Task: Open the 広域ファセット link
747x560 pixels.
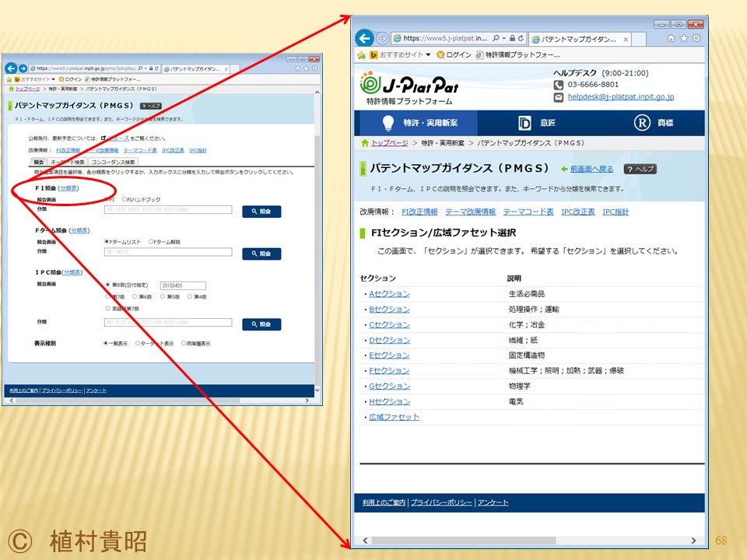Action: tap(394, 417)
